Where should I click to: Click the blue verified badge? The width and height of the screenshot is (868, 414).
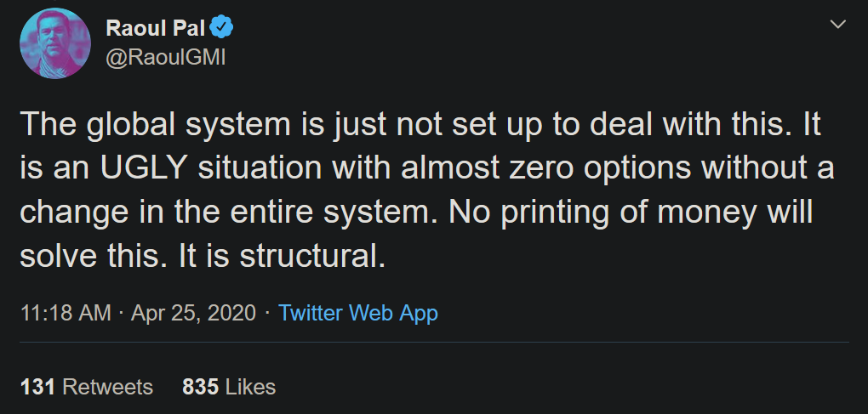pyautogui.click(x=222, y=28)
